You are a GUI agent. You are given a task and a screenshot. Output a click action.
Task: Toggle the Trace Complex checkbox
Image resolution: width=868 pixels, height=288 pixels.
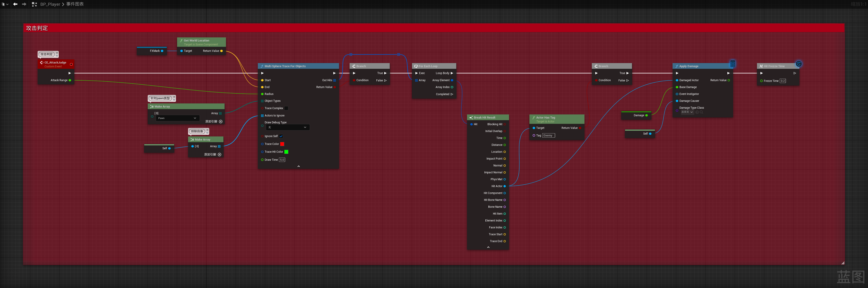click(286, 108)
